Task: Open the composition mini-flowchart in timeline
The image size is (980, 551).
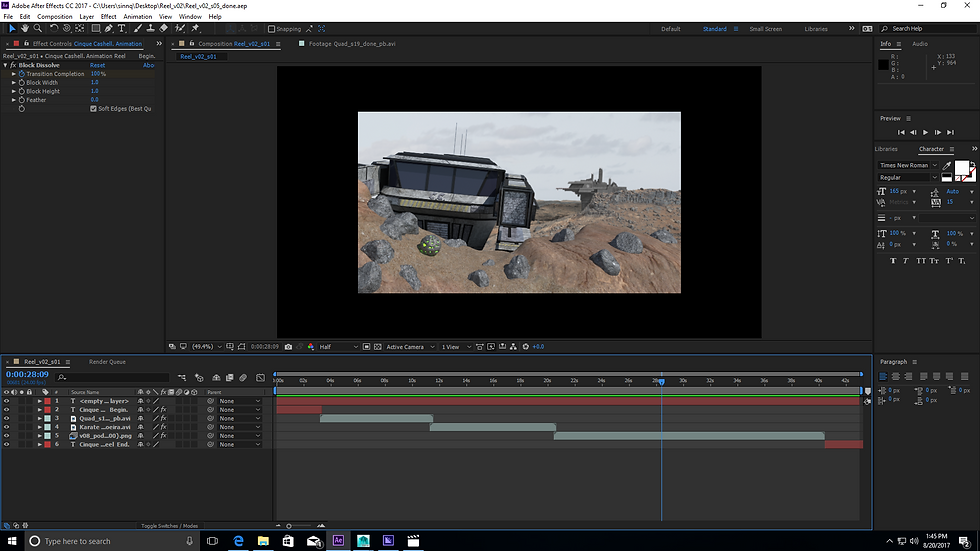Action: coord(182,377)
